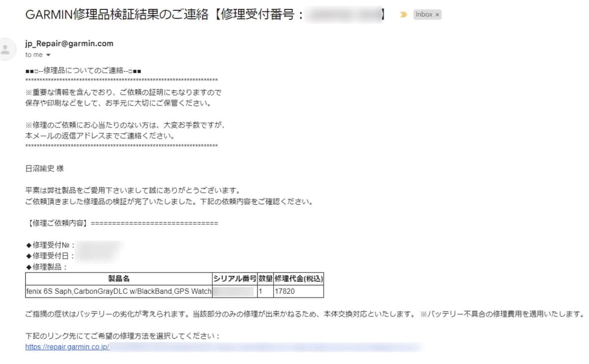Click the quantity cell showing 1

265,291
